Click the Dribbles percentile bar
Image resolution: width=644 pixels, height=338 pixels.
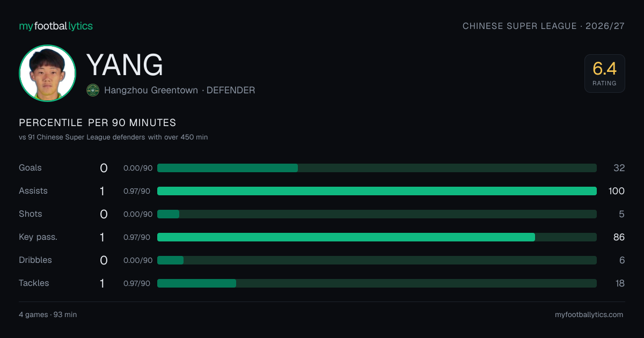point(377,260)
